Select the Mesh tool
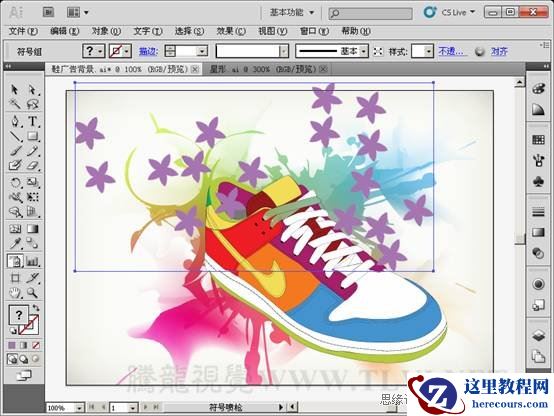The width and height of the screenshot is (554, 416). pyautogui.click(x=14, y=229)
